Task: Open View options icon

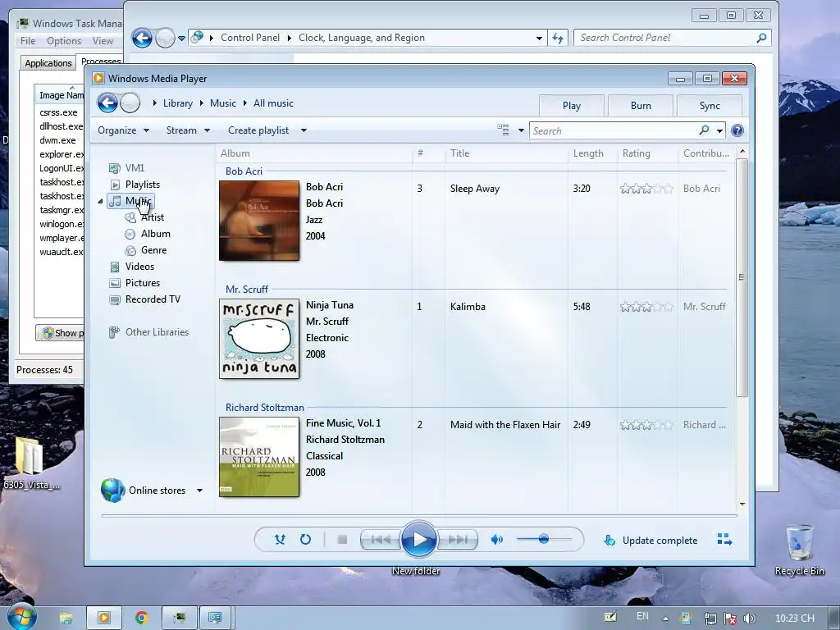Action: pos(503,130)
